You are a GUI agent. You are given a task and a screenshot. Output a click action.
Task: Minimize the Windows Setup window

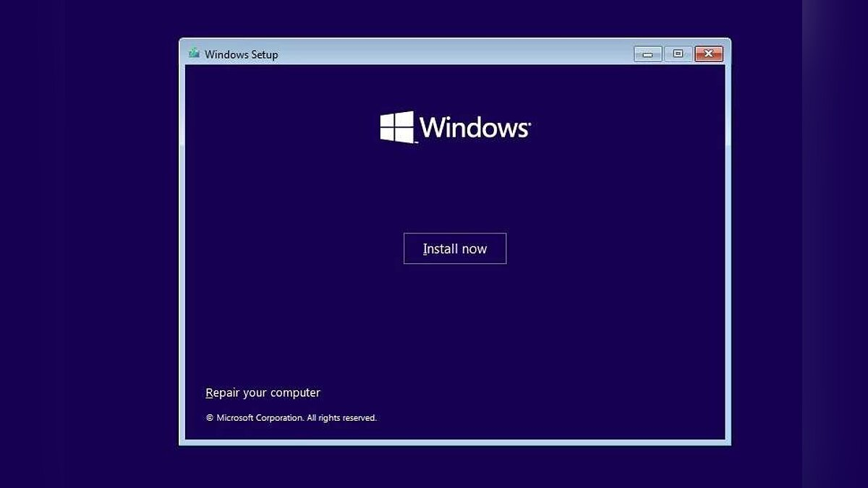click(648, 53)
